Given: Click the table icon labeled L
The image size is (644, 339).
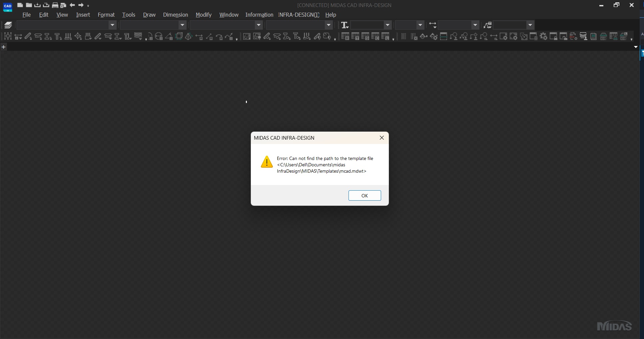Looking at the screenshot, I should coord(385,36).
